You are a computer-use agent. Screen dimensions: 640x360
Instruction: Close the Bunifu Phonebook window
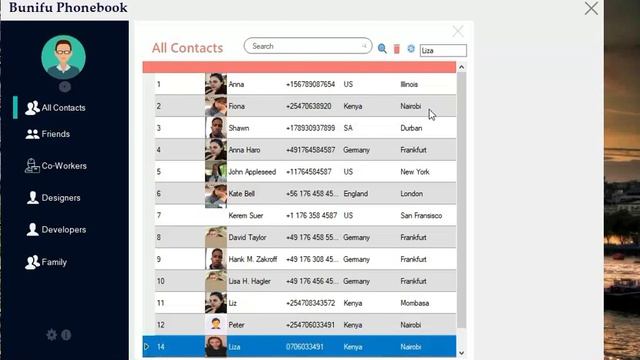591,8
